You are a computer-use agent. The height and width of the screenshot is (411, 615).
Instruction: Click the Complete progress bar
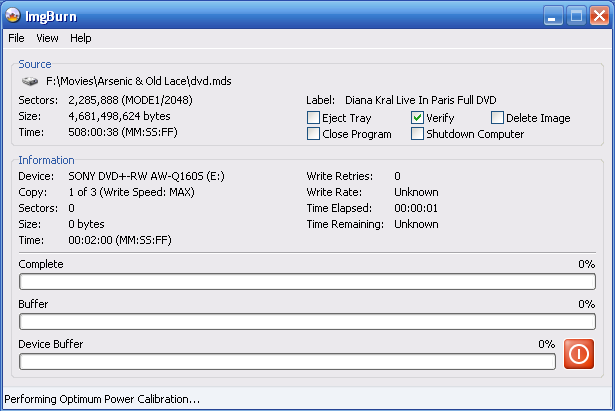point(308,282)
